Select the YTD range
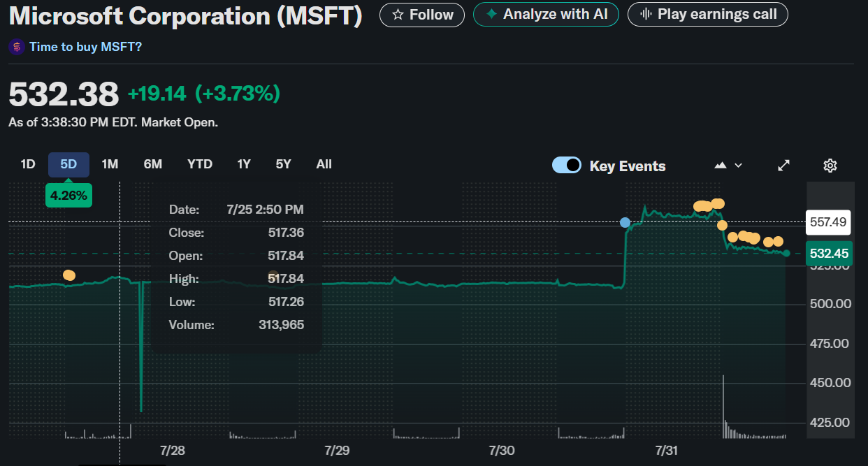 pos(200,164)
